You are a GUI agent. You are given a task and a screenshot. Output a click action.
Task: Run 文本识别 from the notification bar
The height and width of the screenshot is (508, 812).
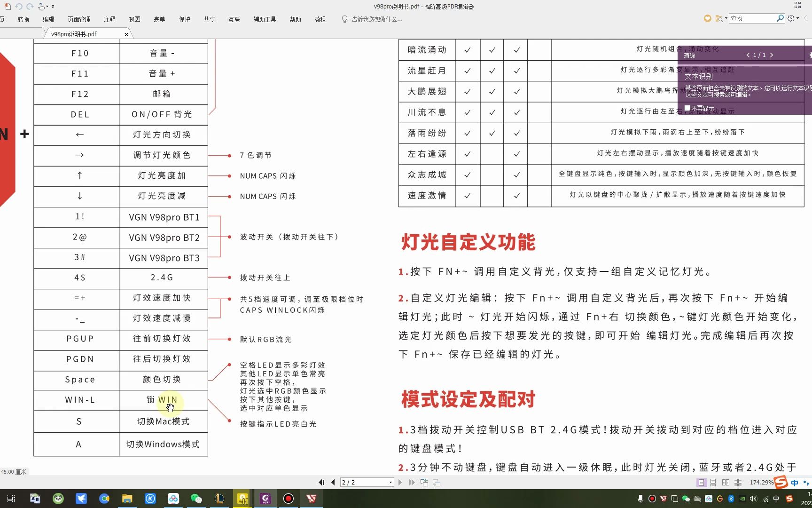pos(698,76)
